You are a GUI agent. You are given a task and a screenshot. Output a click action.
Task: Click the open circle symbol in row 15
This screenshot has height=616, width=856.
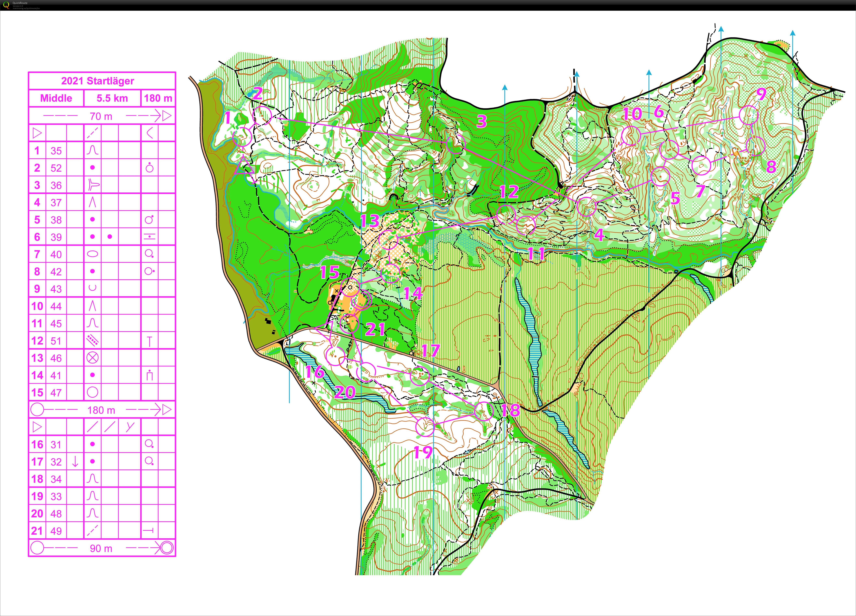pos(93,392)
